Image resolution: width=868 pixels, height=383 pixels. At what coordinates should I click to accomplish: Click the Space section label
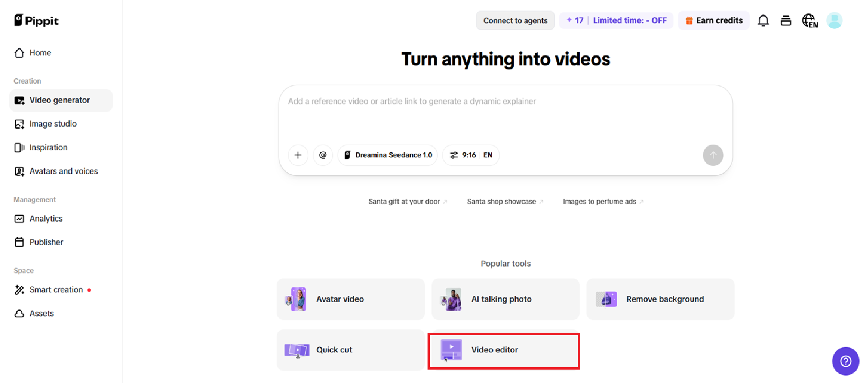(x=23, y=271)
